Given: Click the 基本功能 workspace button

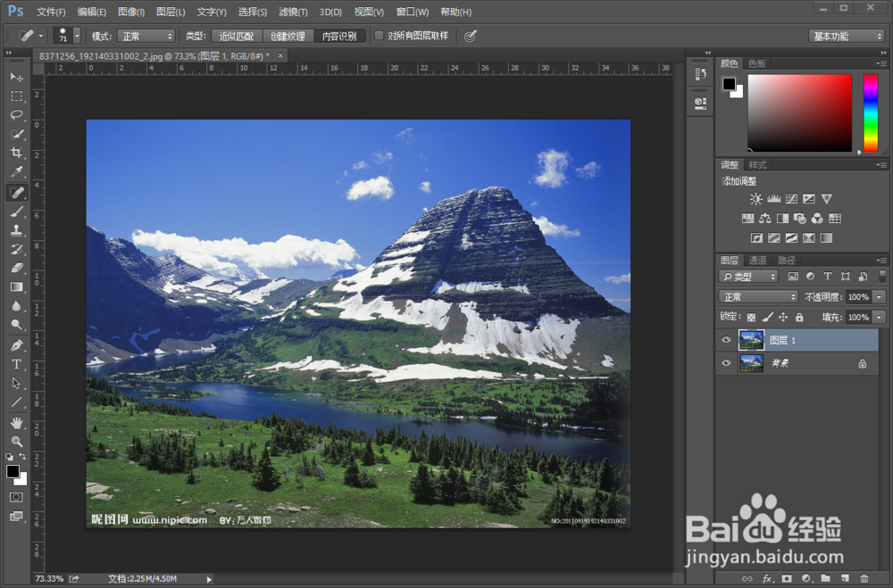Looking at the screenshot, I should click(845, 35).
